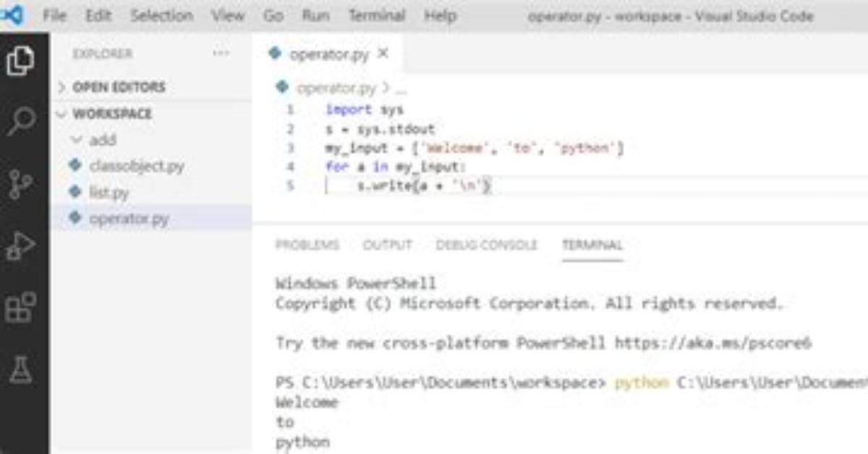Image resolution: width=868 pixels, height=454 pixels.
Task: Open the Edit menu
Action: coord(98,15)
